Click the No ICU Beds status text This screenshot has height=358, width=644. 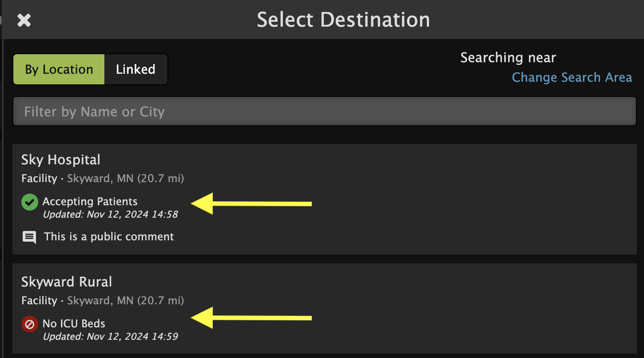(x=74, y=323)
